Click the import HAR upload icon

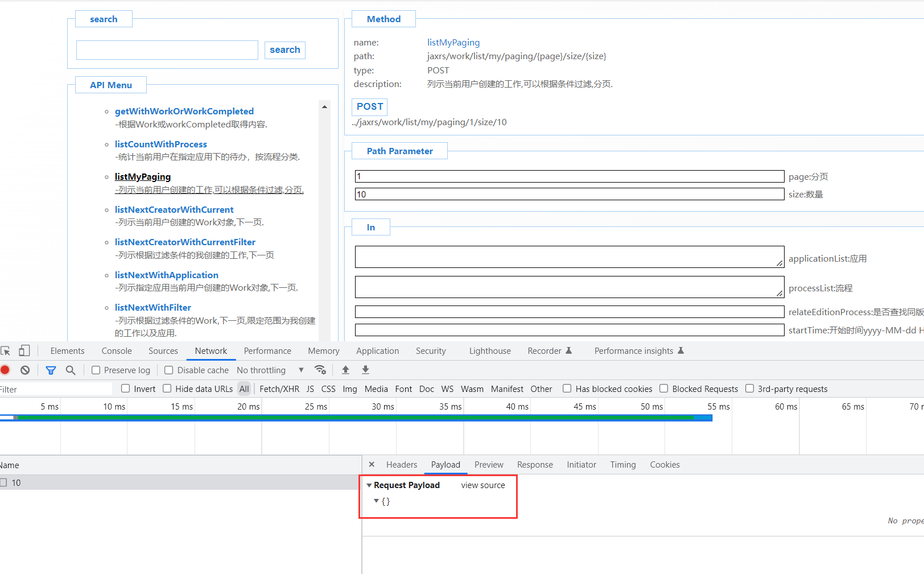345,370
